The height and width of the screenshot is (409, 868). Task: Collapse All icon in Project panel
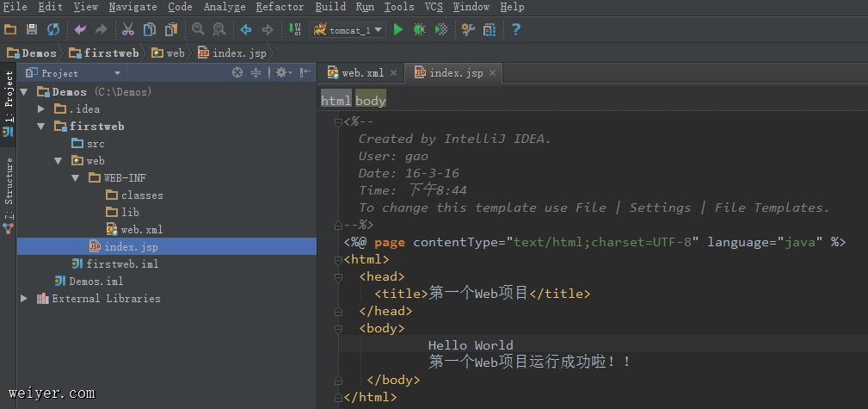[255, 72]
